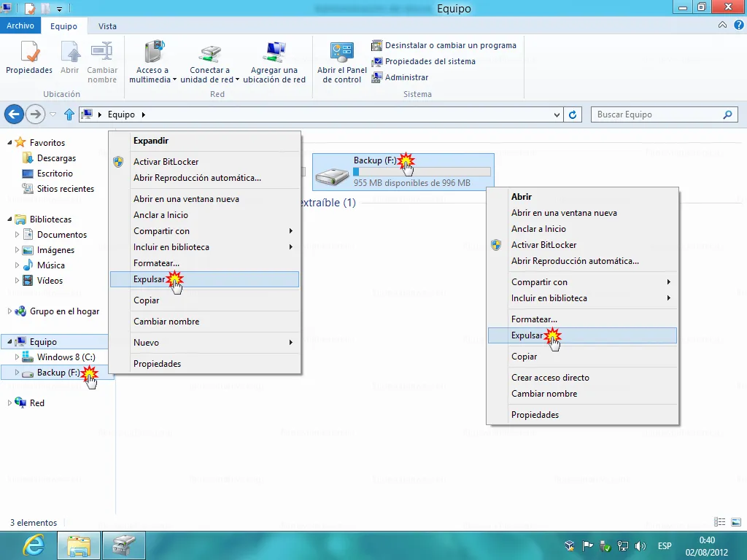
Task: Click the search magnifier icon
Action: coord(727,114)
